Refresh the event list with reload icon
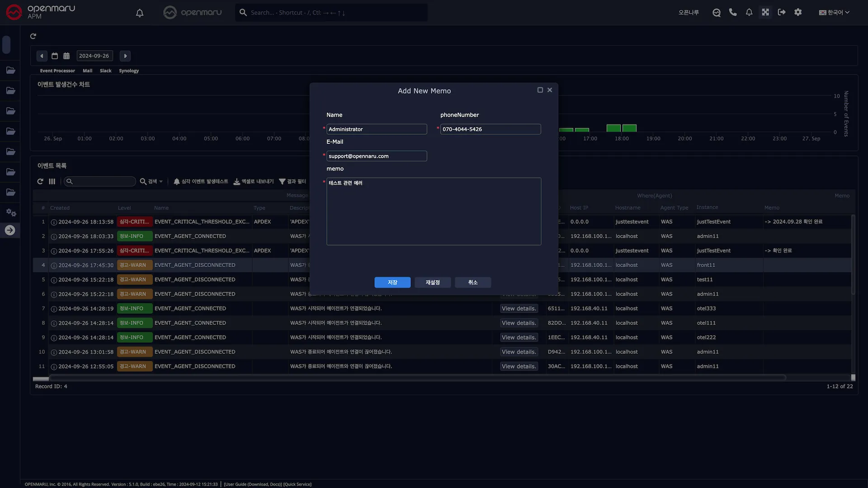 pos(40,182)
